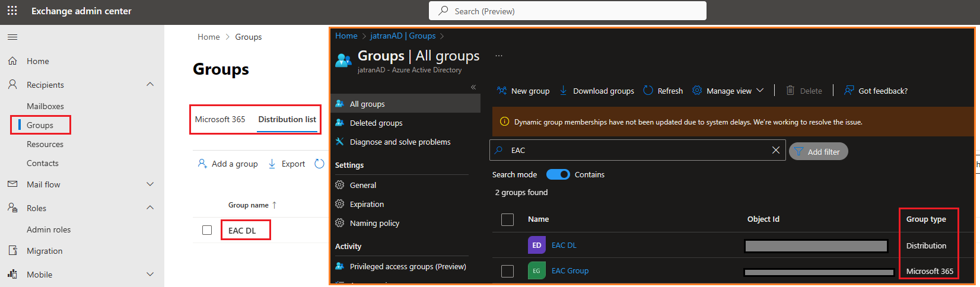Open the Manage view gear icon
Viewport: 980px width, 287px height.
coord(697,90)
